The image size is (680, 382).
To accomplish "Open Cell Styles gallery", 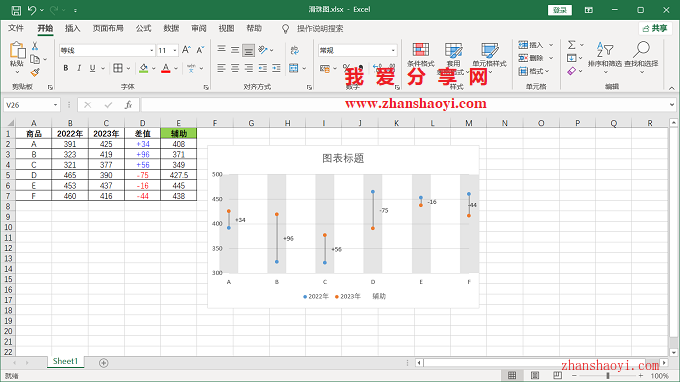I will pyautogui.click(x=490, y=55).
